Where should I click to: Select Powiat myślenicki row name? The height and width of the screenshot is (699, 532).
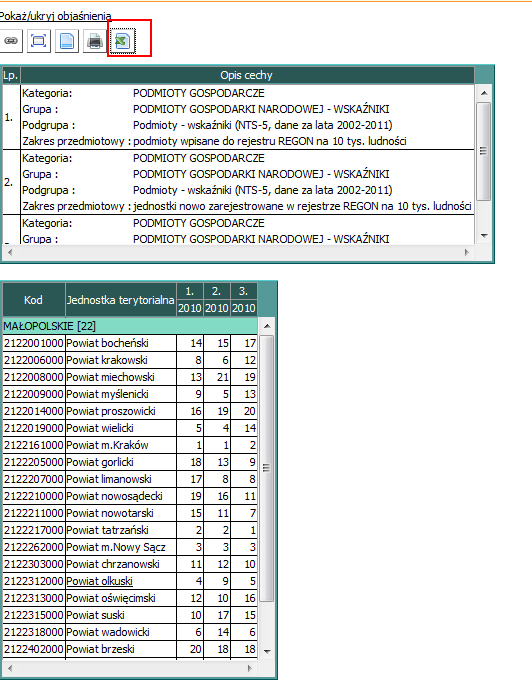(x=107, y=394)
